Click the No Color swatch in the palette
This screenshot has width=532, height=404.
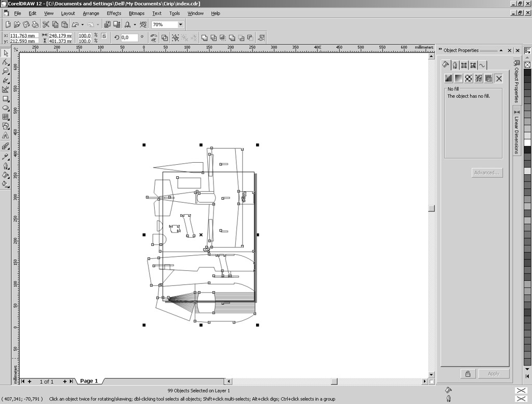click(527, 64)
